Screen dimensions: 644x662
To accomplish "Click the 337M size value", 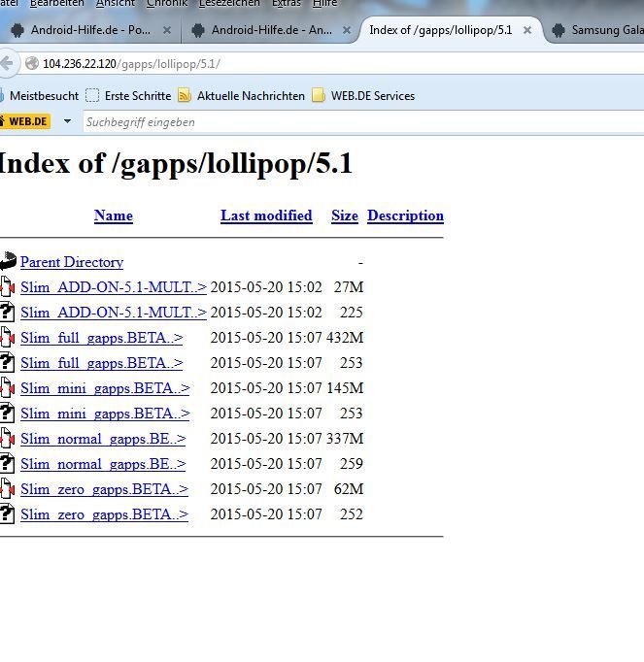I will pos(345,439).
